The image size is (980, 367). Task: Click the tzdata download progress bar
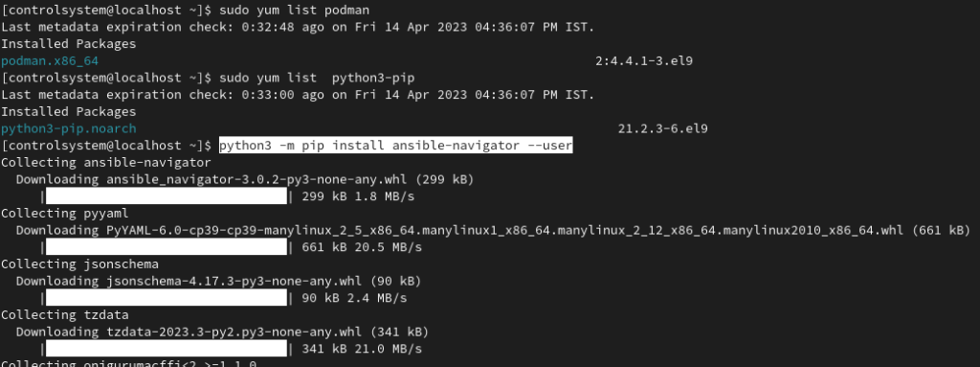click(x=167, y=349)
